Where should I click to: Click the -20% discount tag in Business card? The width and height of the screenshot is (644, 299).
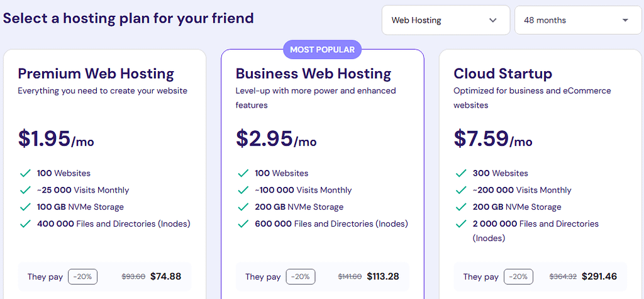point(301,276)
